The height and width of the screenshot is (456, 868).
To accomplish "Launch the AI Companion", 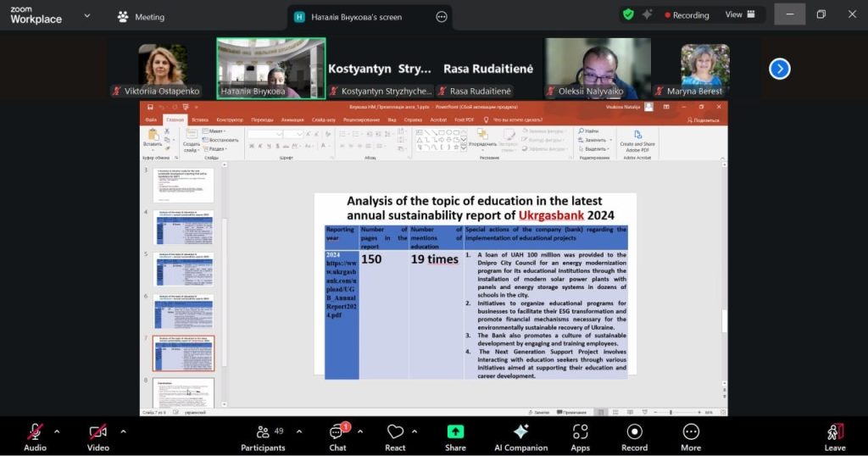I will (x=520, y=435).
